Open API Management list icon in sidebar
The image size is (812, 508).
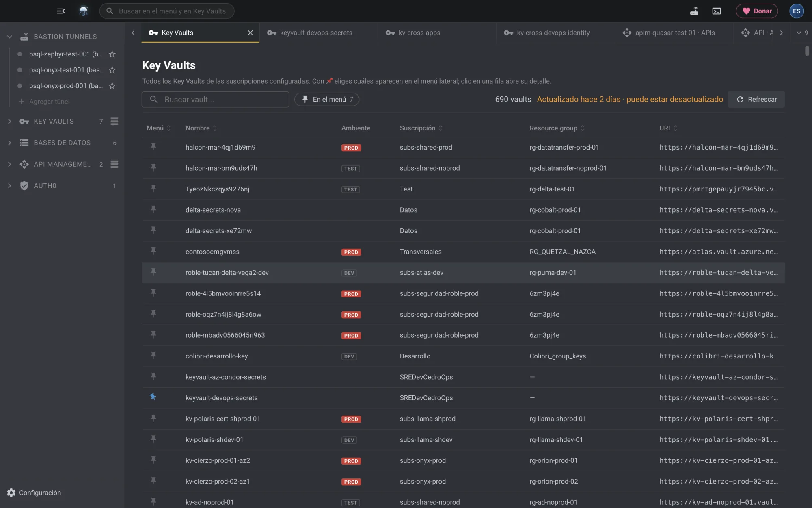tap(114, 164)
